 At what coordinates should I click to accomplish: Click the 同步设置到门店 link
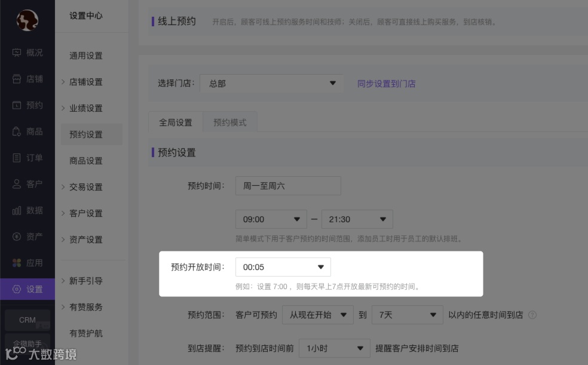click(386, 84)
